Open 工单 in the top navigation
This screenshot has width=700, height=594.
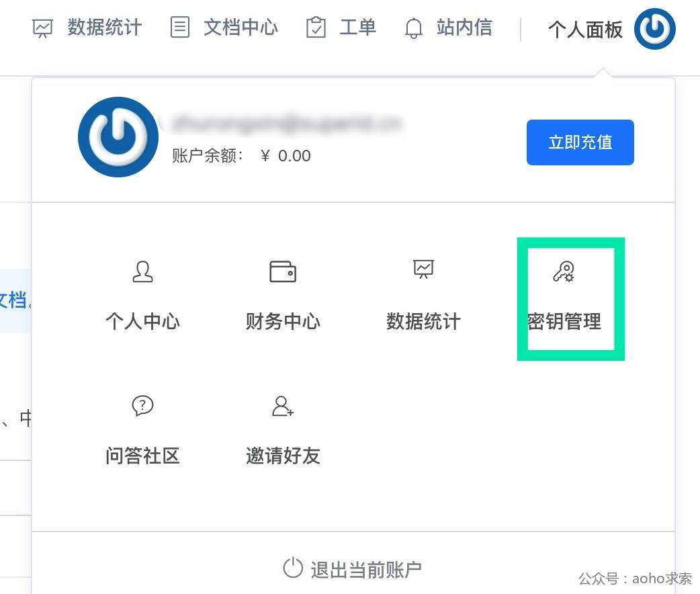(357, 28)
